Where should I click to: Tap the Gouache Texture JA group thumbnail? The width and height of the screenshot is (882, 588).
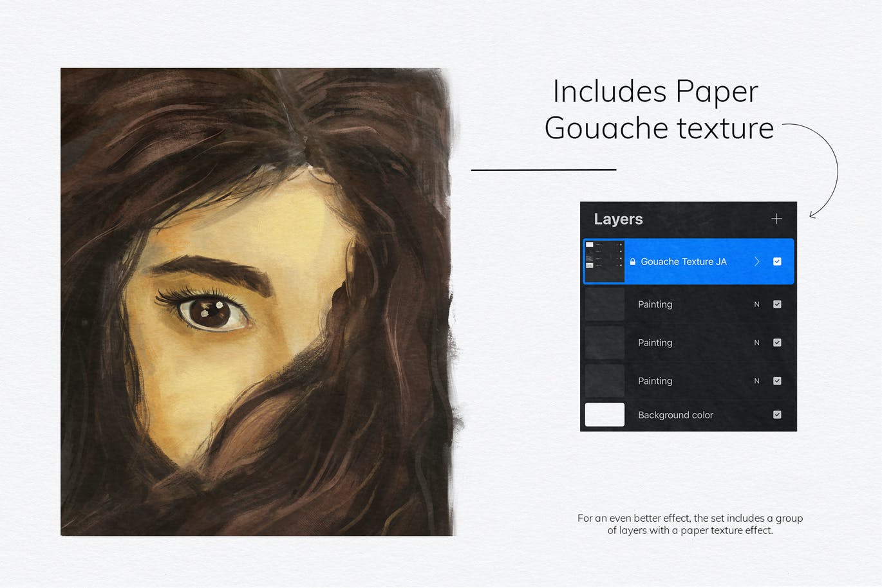click(604, 261)
